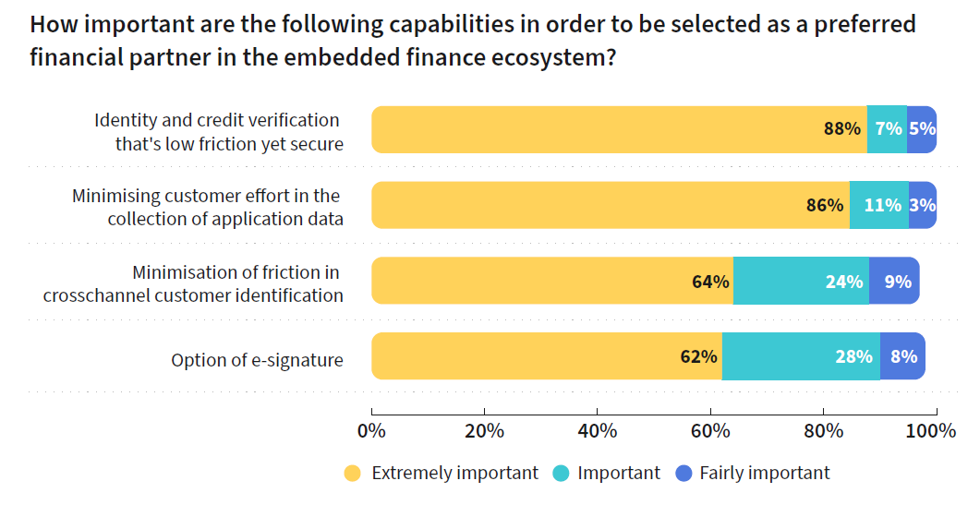
Task: Click the 11% teal bar segment
Action: 878,205
